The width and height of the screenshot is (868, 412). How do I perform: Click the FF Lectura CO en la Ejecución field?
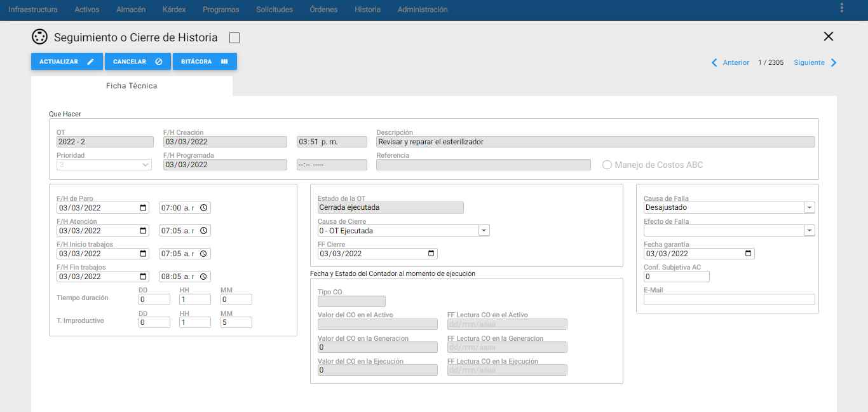507,370
